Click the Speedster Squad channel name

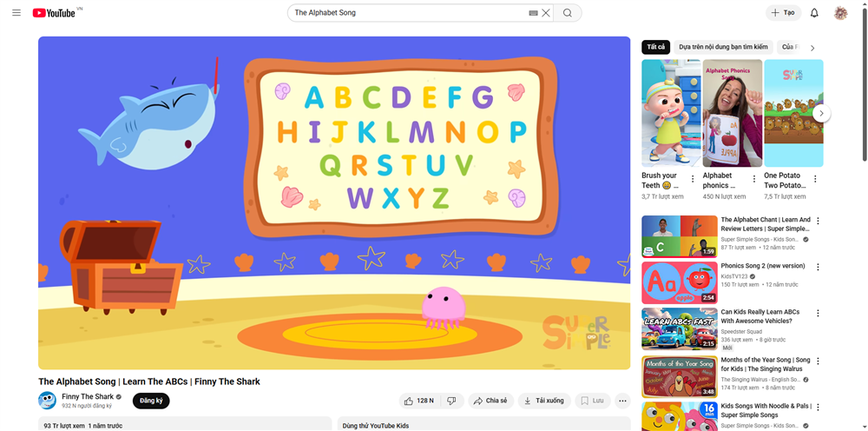[x=741, y=331]
